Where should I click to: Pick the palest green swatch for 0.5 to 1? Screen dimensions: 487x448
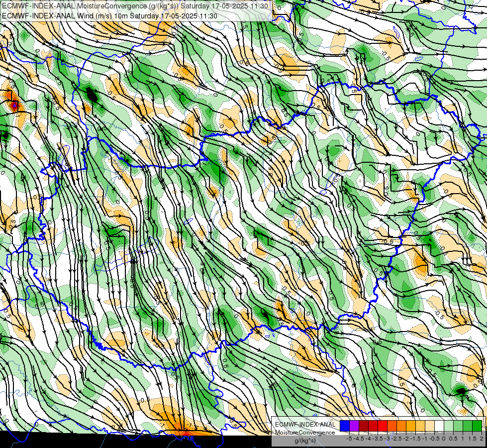(x=449, y=426)
